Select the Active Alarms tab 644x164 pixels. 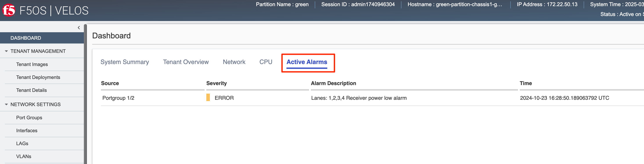click(307, 62)
